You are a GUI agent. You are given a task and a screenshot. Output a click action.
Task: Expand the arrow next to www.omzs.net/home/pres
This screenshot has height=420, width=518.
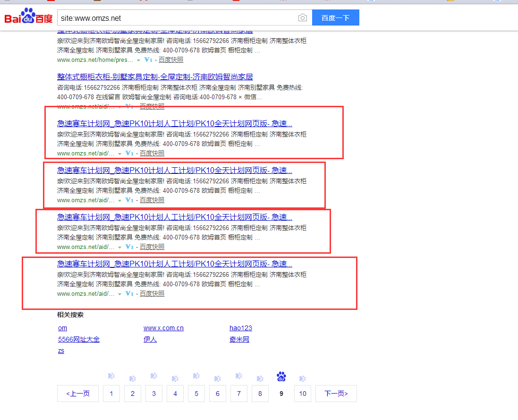pyautogui.click(x=139, y=60)
